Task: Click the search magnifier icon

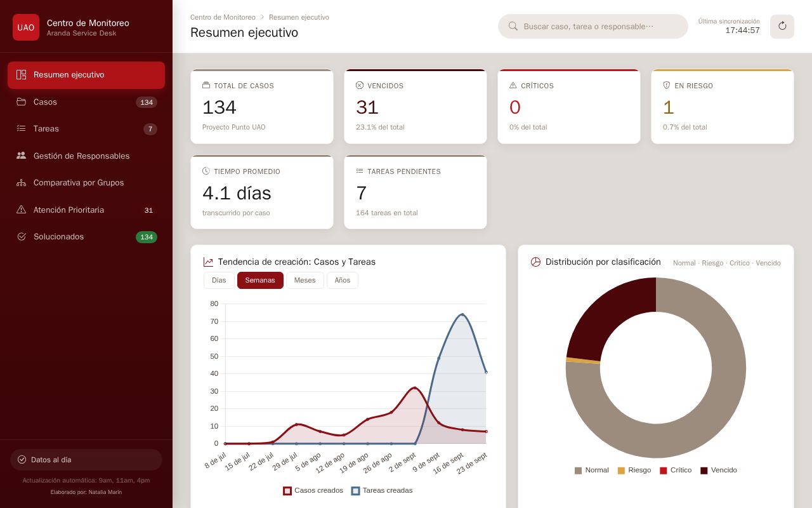Action: click(x=513, y=27)
